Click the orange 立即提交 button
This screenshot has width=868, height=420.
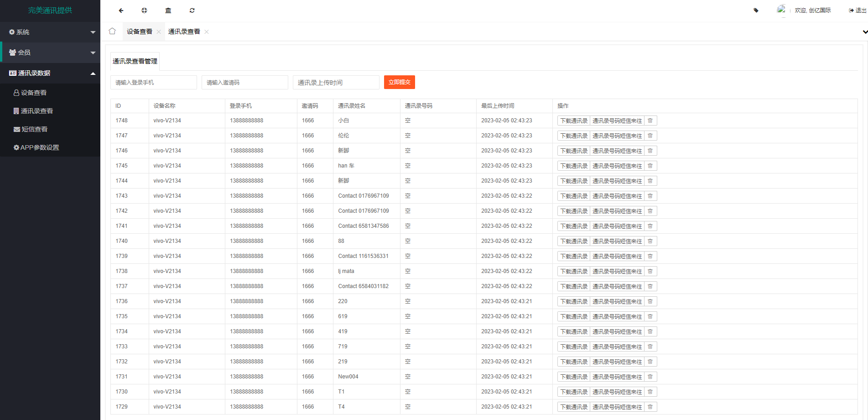[399, 82]
